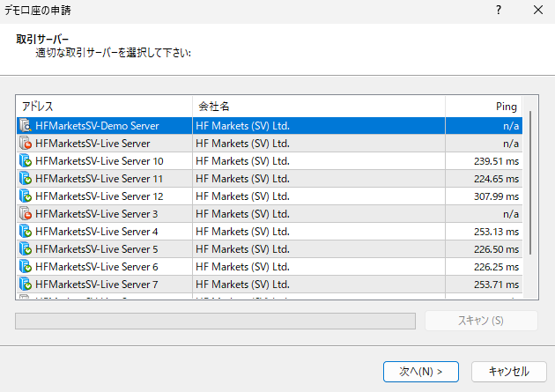This screenshot has height=392, width=555.
Task: Click the offline icon of Live Server 3
Action: click(26, 214)
